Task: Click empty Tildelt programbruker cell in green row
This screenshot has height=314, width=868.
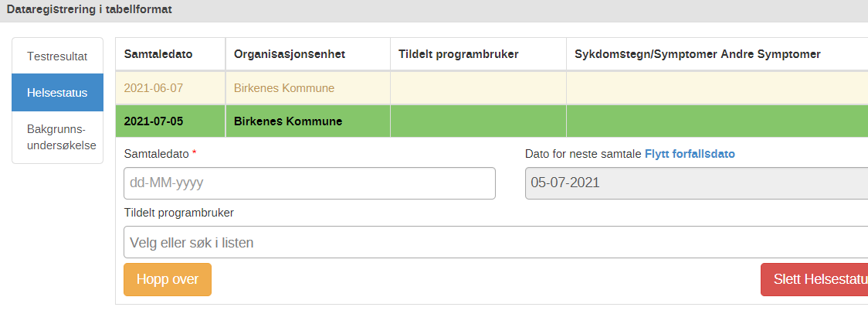Action: point(478,121)
